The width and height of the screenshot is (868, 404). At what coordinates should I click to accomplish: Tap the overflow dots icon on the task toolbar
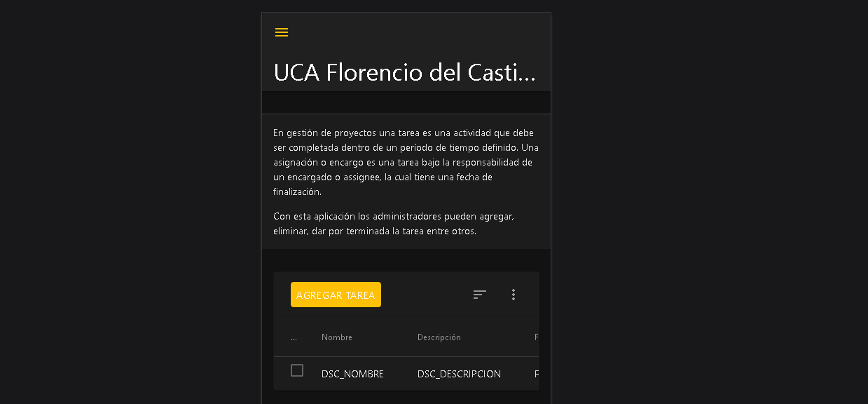pyautogui.click(x=514, y=295)
